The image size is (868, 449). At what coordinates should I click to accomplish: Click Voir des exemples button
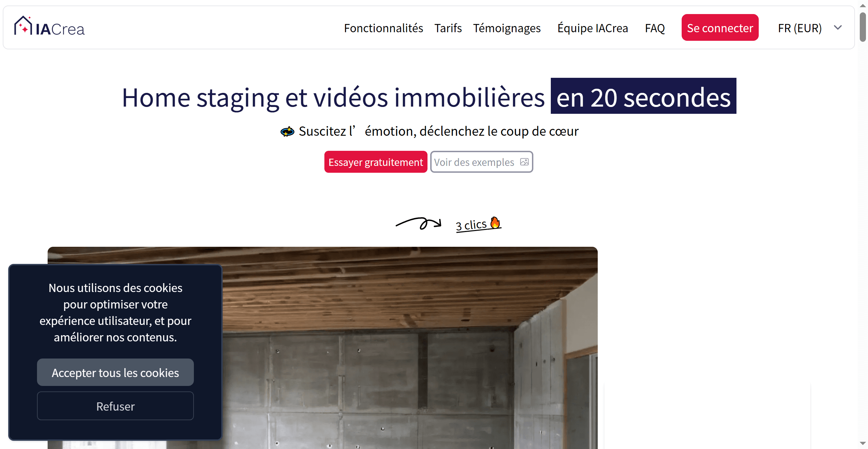point(481,162)
